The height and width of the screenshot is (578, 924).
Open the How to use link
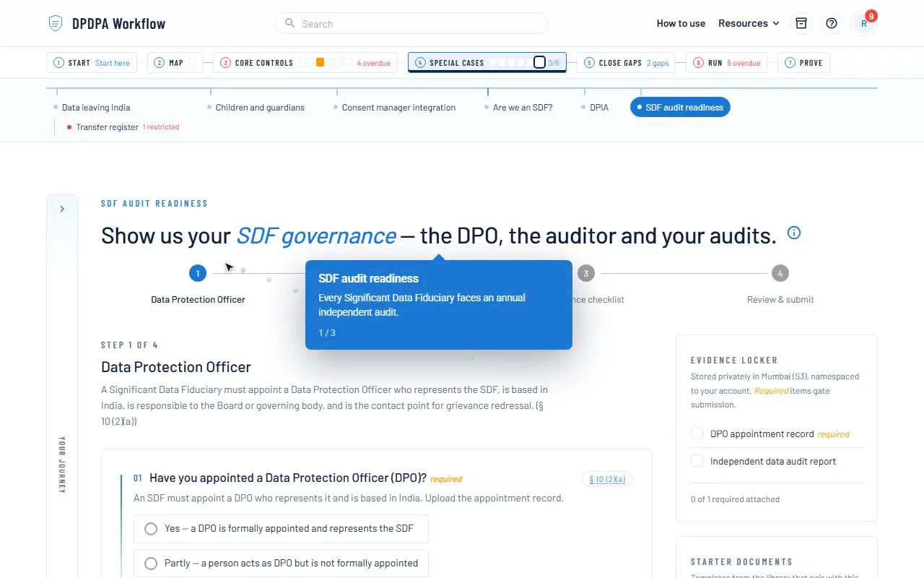pyautogui.click(x=681, y=23)
